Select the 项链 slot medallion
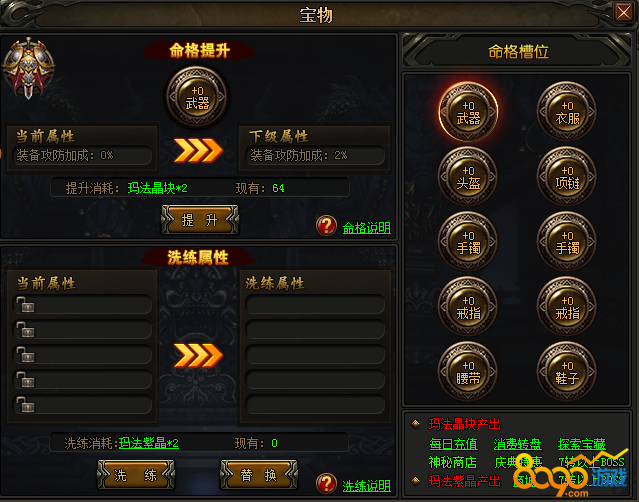This screenshot has width=639, height=502. pyautogui.click(x=566, y=176)
